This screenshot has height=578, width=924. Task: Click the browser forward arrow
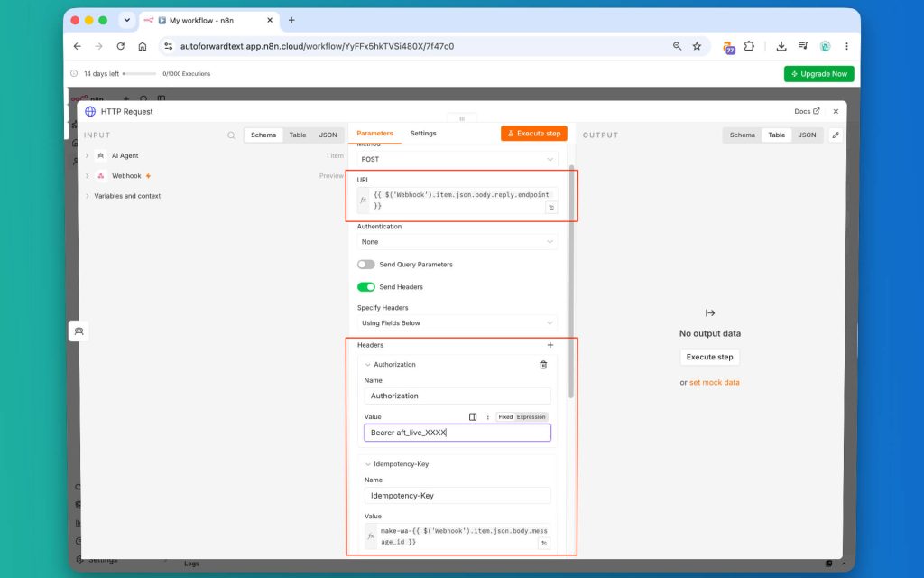98,46
